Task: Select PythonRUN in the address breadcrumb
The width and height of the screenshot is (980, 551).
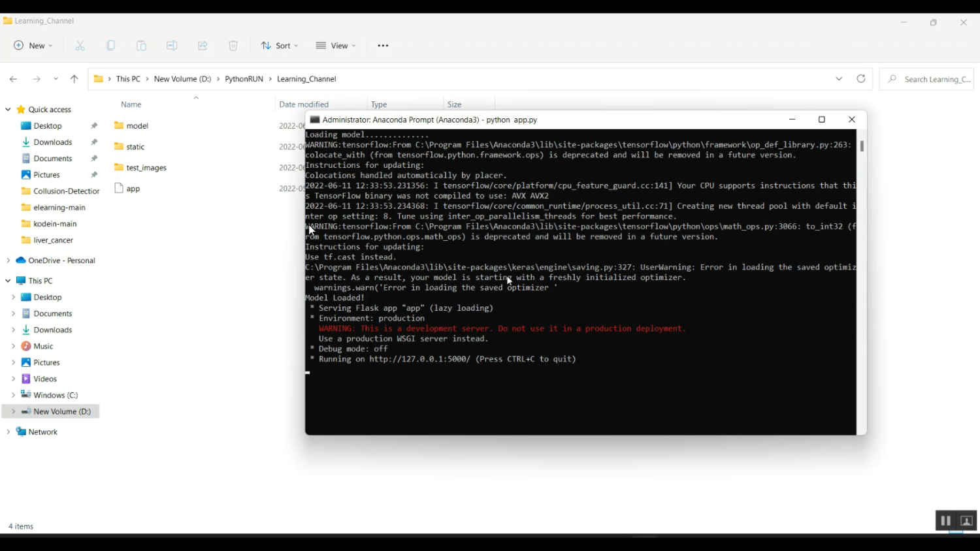Action: point(244,79)
